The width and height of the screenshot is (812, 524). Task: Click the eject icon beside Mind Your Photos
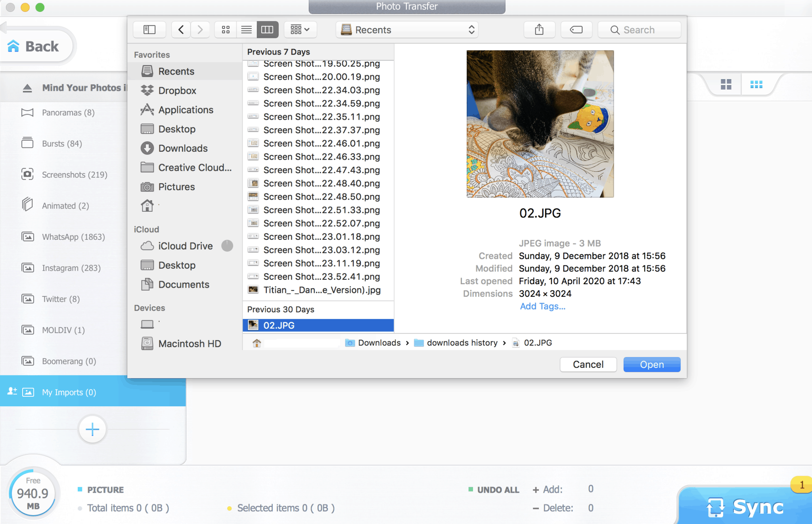[27, 87]
